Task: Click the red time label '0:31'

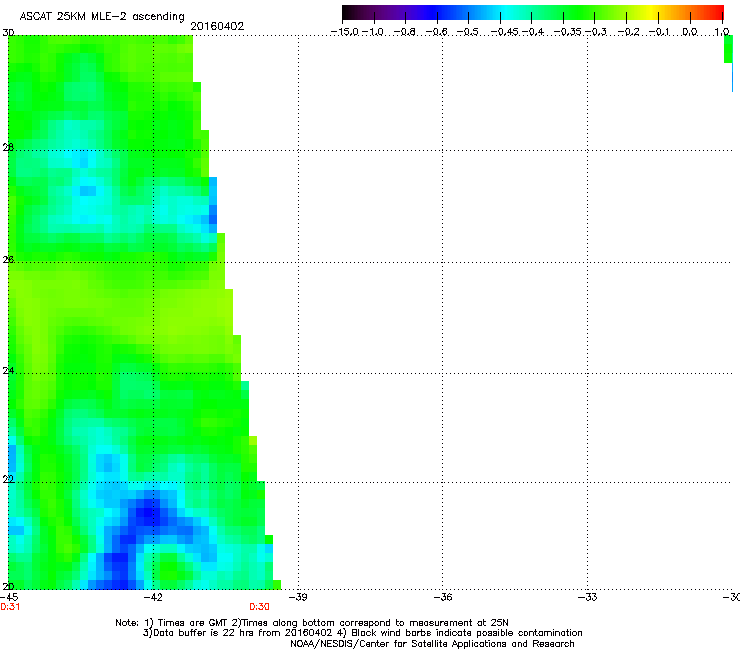Action: point(10,607)
